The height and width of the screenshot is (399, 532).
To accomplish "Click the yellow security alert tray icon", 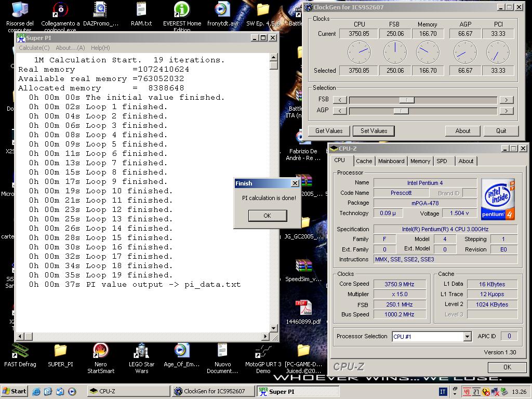I will (486, 392).
